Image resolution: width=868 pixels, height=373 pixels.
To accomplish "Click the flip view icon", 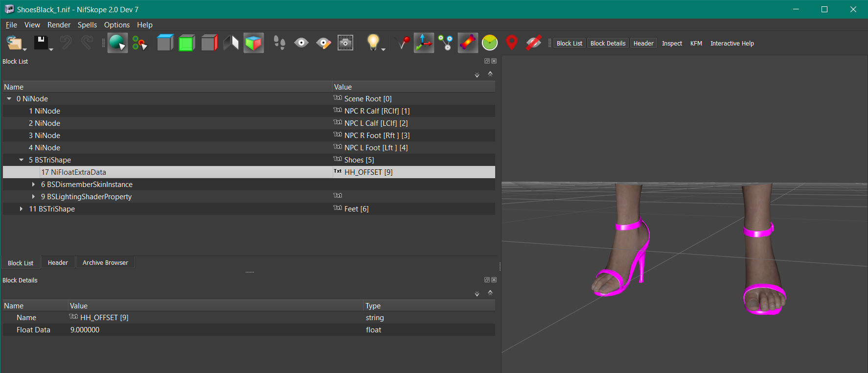I will point(231,43).
